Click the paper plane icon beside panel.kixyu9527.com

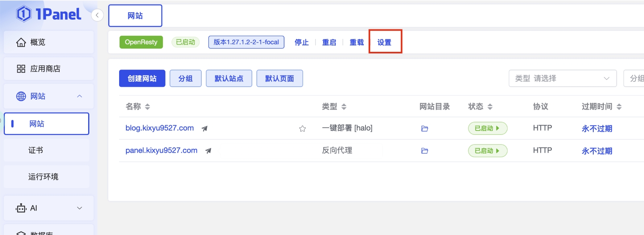[208, 151]
